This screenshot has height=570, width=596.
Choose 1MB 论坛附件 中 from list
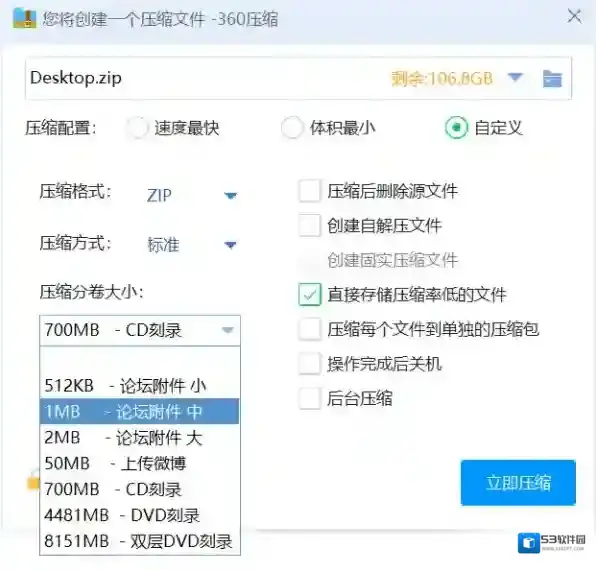pyautogui.click(x=140, y=411)
